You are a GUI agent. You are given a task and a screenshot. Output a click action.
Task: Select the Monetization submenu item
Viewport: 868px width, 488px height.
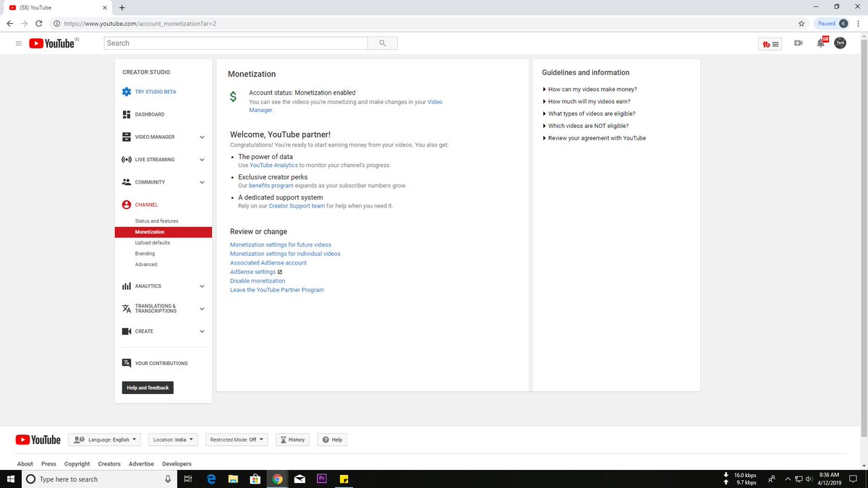(163, 232)
